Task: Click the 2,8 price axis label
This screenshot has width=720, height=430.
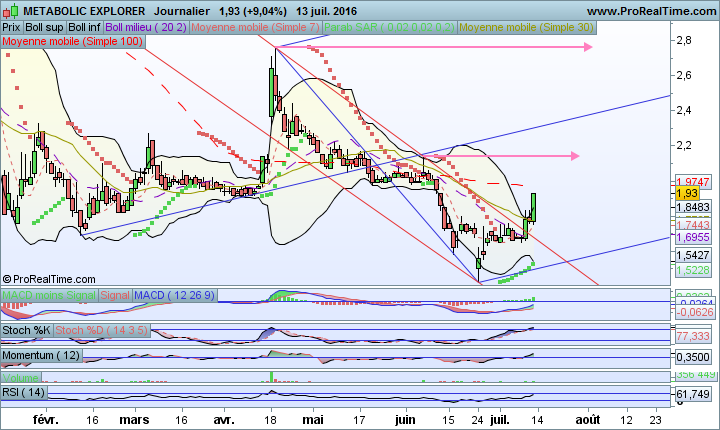Action: pos(684,40)
